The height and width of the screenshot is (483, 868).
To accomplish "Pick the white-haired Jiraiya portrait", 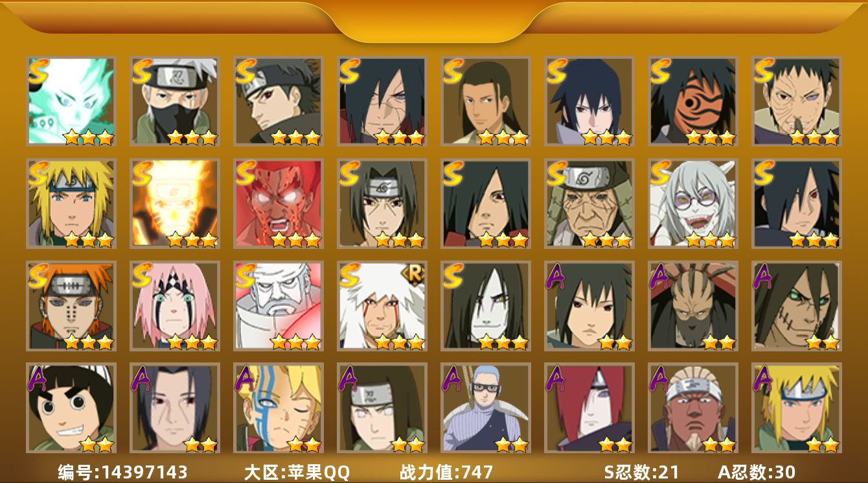I will (382, 305).
